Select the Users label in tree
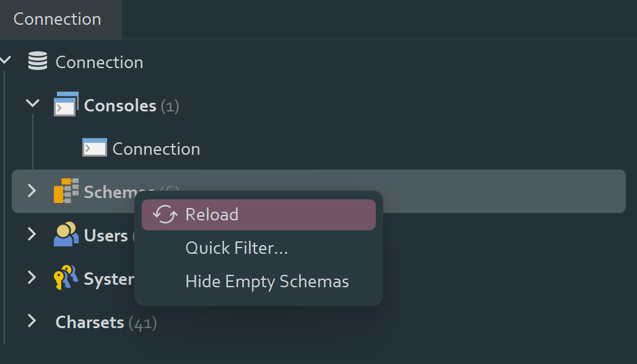Screen dimensions: 637x364 click(x=106, y=236)
